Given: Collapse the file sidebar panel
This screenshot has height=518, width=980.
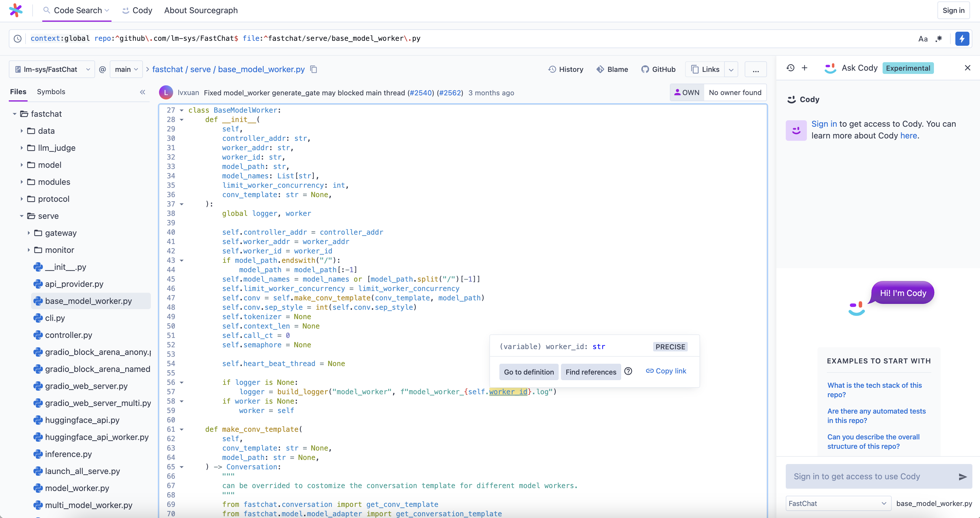Looking at the screenshot, I should pyautogui.click(x=143, y=92).
